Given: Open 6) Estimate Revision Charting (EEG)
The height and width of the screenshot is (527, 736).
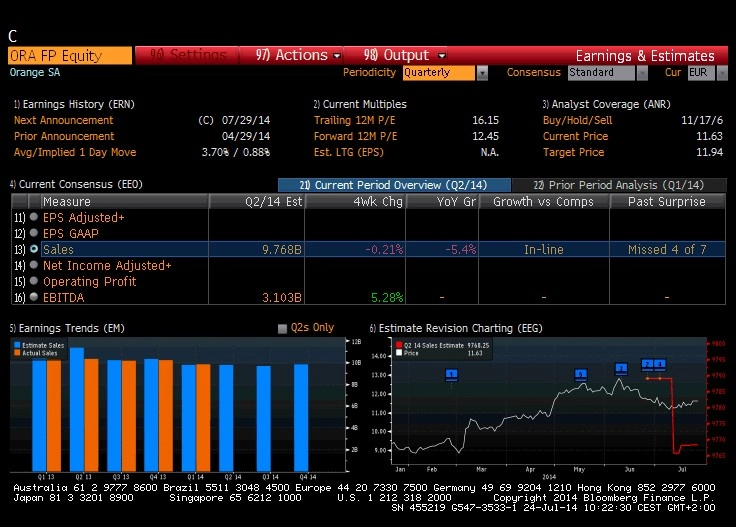Looking at the screenshot, I should 456,328.
